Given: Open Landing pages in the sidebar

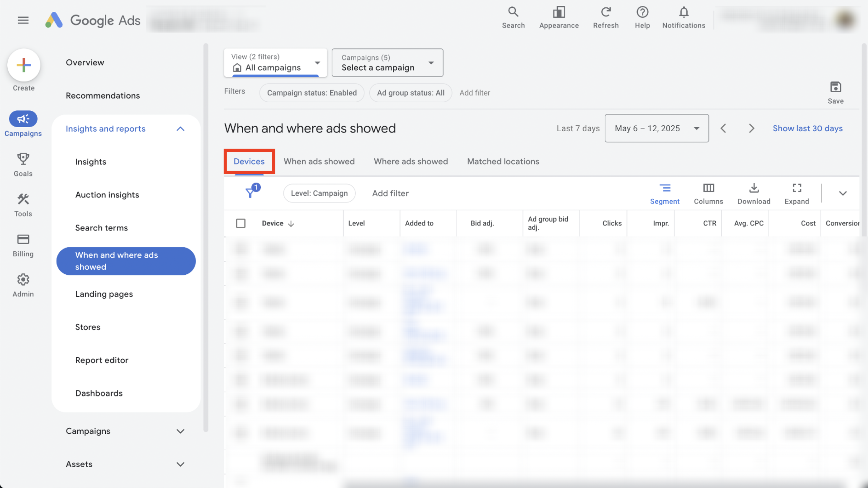Looking at the screenshot, I should (x=104, y=294).
